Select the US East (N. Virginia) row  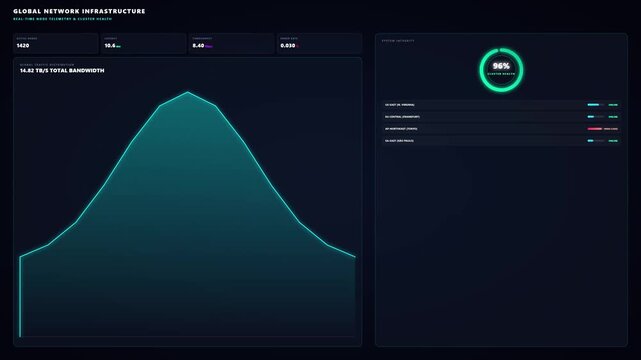pos(501,105)
